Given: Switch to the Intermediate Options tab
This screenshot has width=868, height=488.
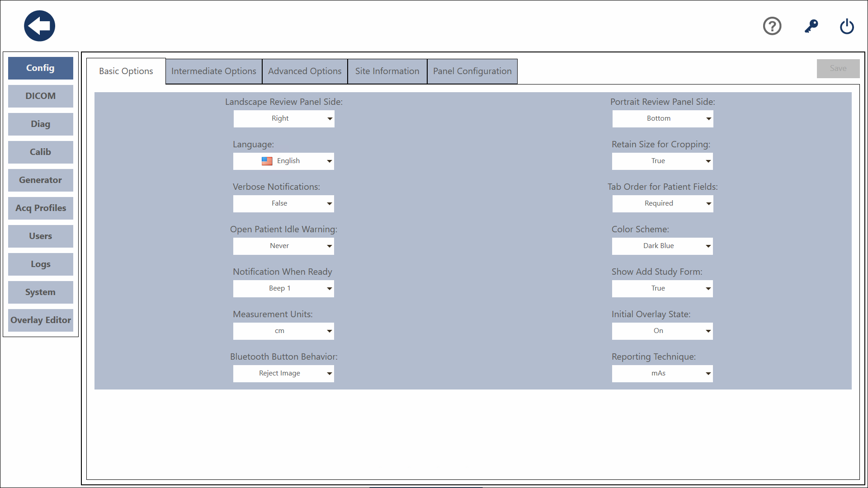Looking at the screenshot, I should click(214, 71).
